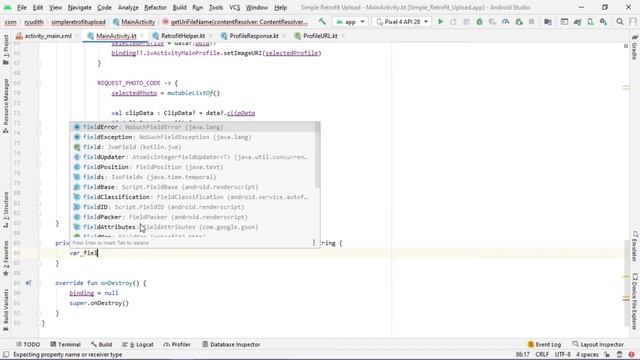Open the Emulator panel on right edge
Image resolution: width=640 pixels, height=360 pixels.
(635, 246)
